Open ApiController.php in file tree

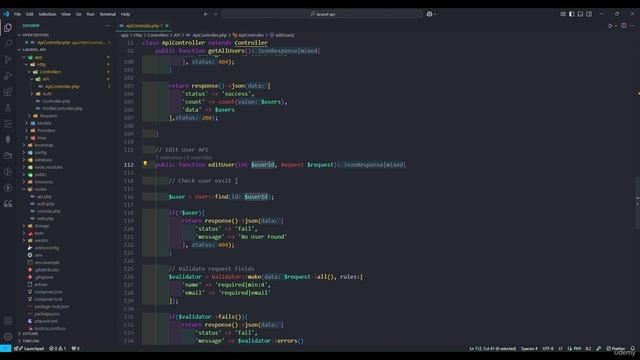62,87
